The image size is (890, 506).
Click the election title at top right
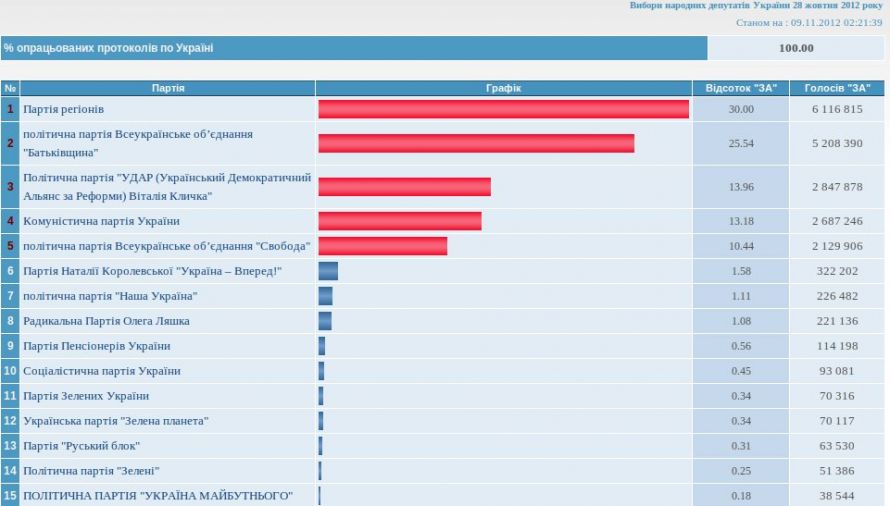coord(755,6)
